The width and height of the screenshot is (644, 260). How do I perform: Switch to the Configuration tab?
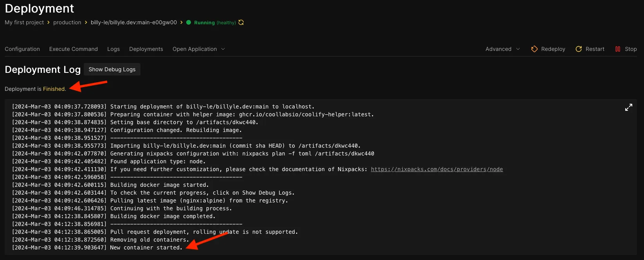tap(22, 49)
